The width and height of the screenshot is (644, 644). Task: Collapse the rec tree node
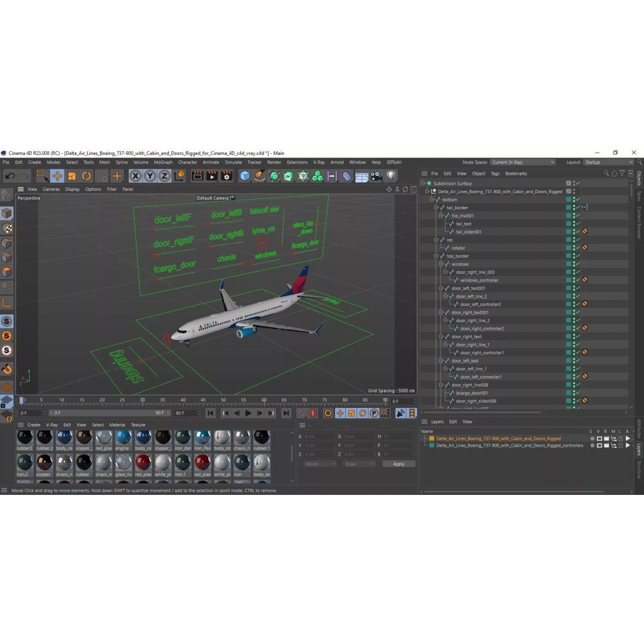(x=436, y=240)
